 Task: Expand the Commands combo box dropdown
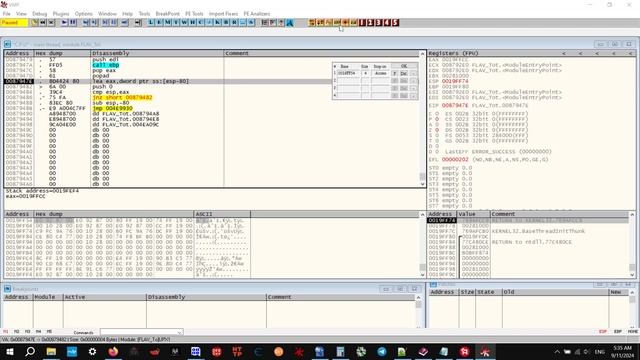point(179,332)
